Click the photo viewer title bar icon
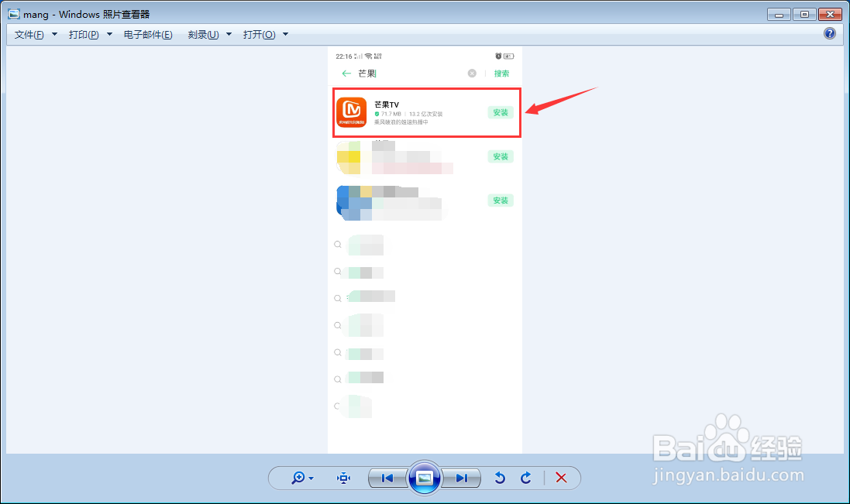This screenshot has height=504, width=850. 13,14
